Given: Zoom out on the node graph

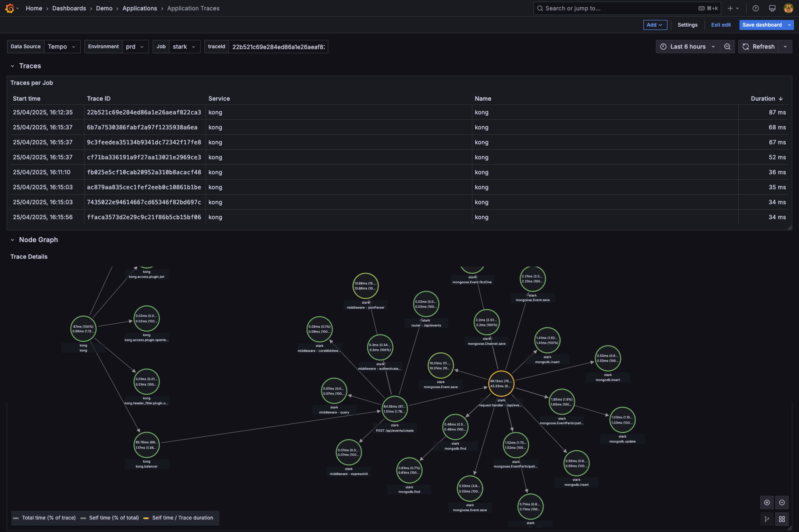Looking at the screenshot, I should click(x=782, y=502).
